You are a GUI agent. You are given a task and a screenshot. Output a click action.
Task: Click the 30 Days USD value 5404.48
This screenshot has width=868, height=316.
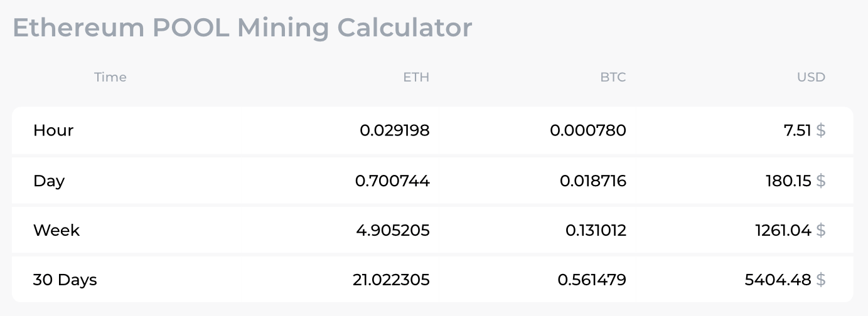778,280
